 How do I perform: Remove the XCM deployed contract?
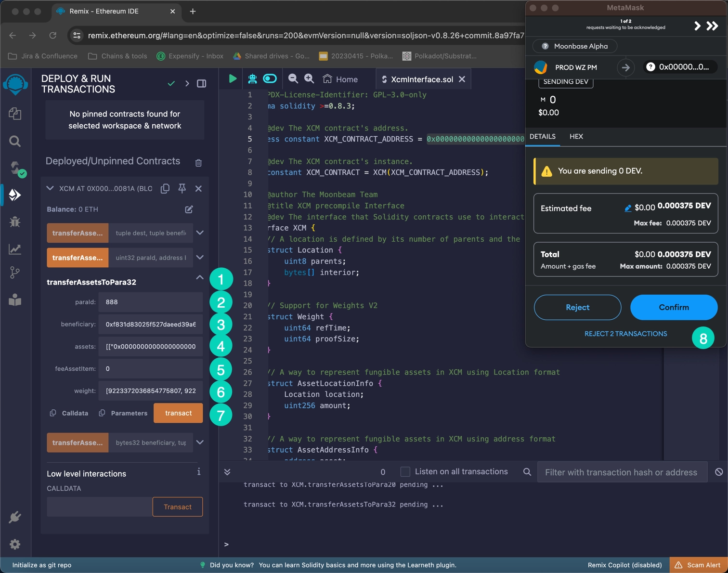pyautogui.click(x=198, y=188)
